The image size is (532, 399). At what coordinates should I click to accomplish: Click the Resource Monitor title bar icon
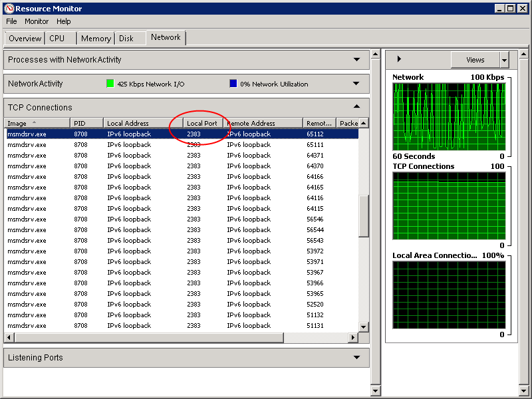(9, 9)
